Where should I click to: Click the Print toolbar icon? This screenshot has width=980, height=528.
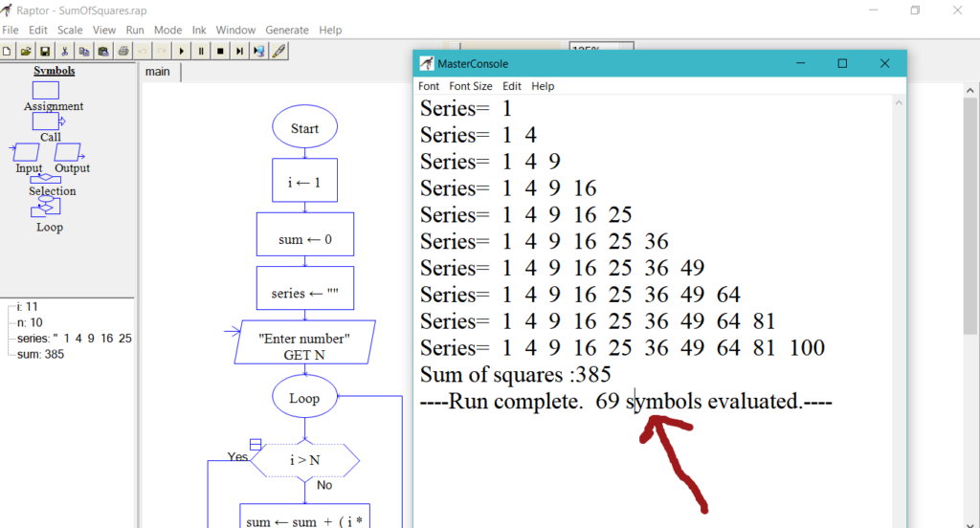(x=122, y=51)
